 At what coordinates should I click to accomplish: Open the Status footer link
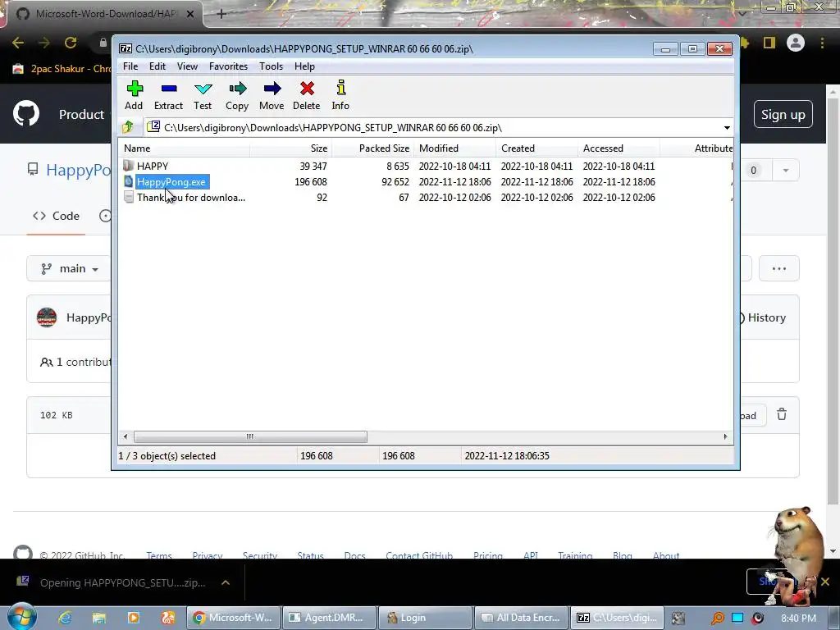click(310, 555)
